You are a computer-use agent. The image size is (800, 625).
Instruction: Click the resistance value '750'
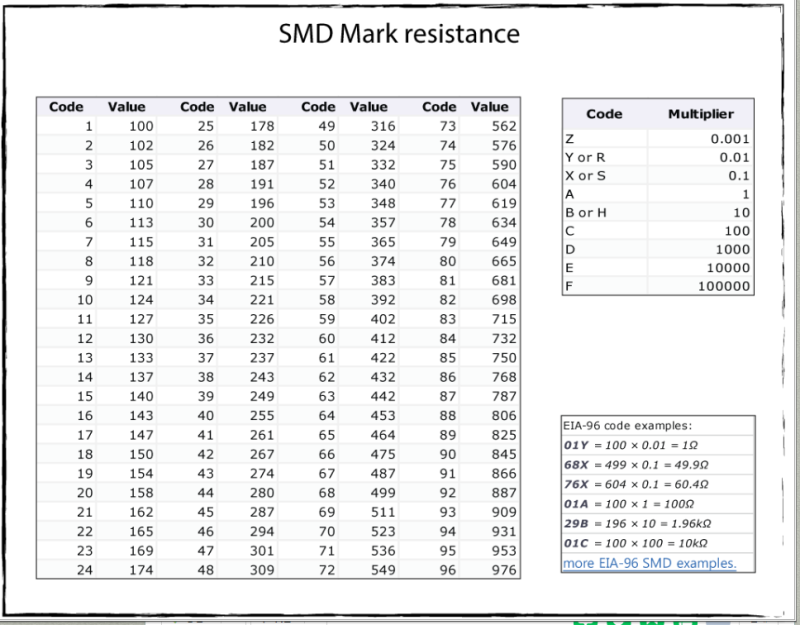point(504,358)
